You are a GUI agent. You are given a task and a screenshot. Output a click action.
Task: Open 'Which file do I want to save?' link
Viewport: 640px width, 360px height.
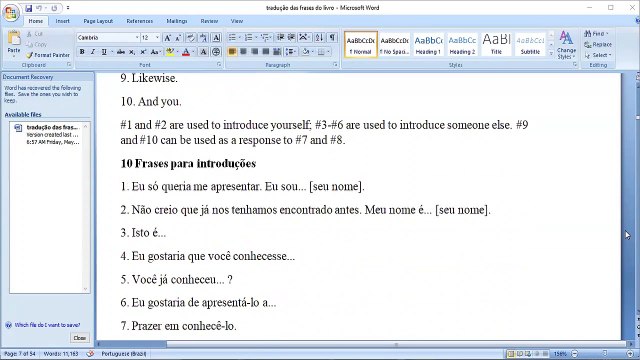tap(47, 325)
